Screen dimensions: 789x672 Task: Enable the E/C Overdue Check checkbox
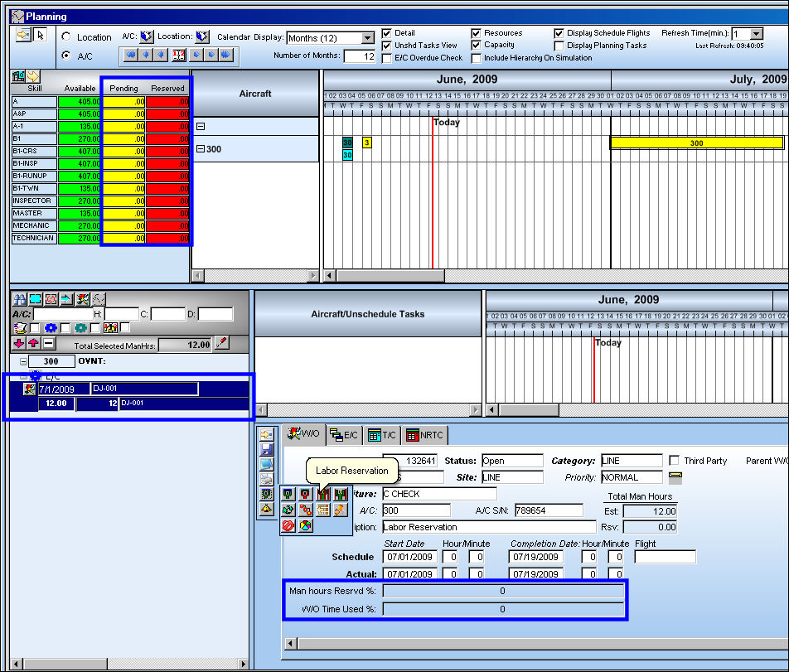click(386, 58)
